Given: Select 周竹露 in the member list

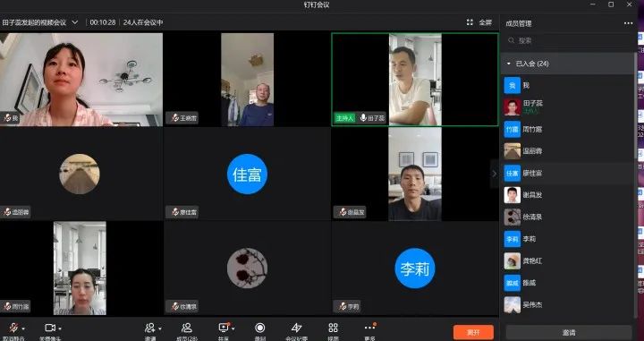Looking at the screenshot, I should coord(567,130).
